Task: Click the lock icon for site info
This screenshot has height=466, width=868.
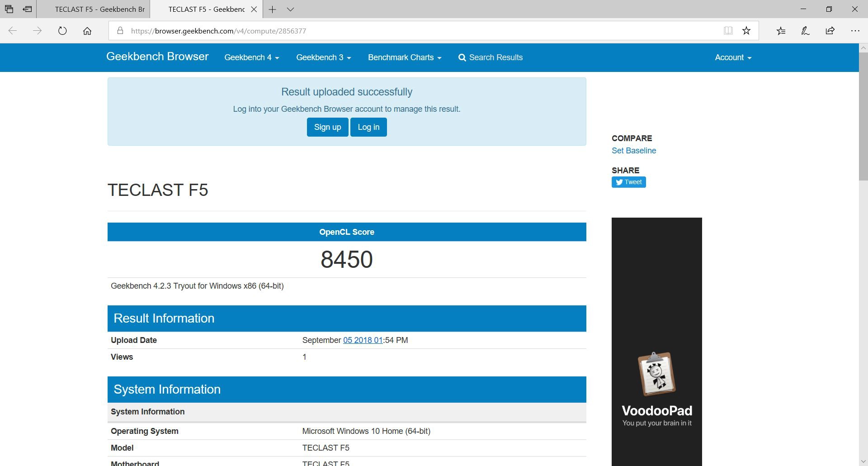Action: [120, 31]
